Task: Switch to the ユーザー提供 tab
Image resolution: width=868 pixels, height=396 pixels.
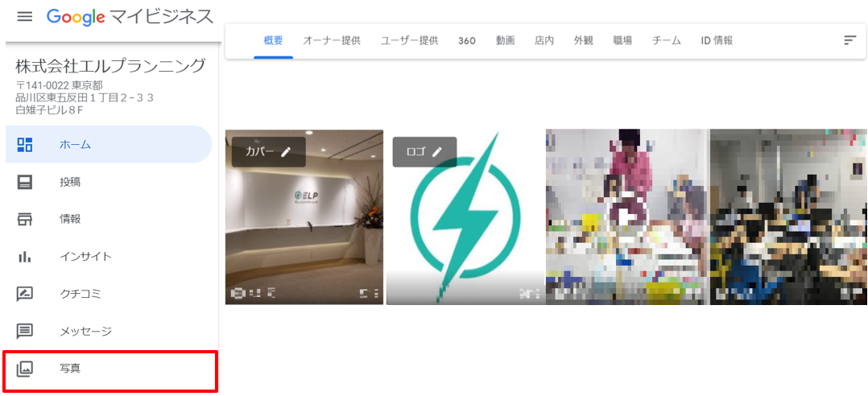Action: pyautogui.click(x=409, y=40)
